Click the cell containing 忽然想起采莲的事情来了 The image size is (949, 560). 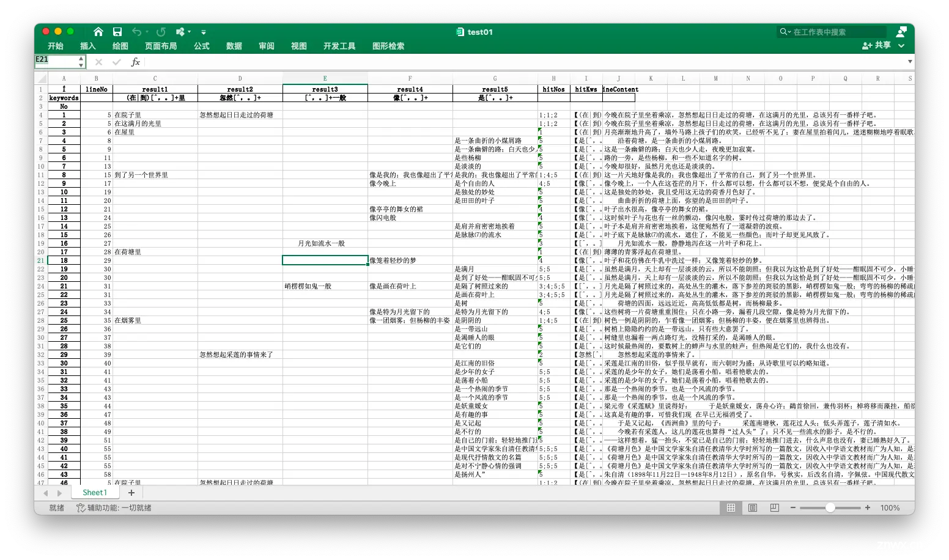click(x=240, y=355)
